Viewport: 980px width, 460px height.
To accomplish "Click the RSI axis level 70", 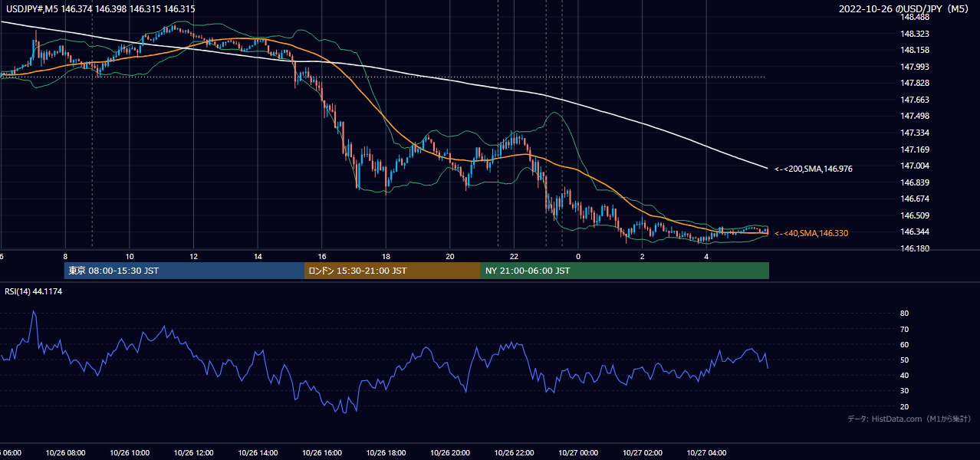I will (905, 329).
